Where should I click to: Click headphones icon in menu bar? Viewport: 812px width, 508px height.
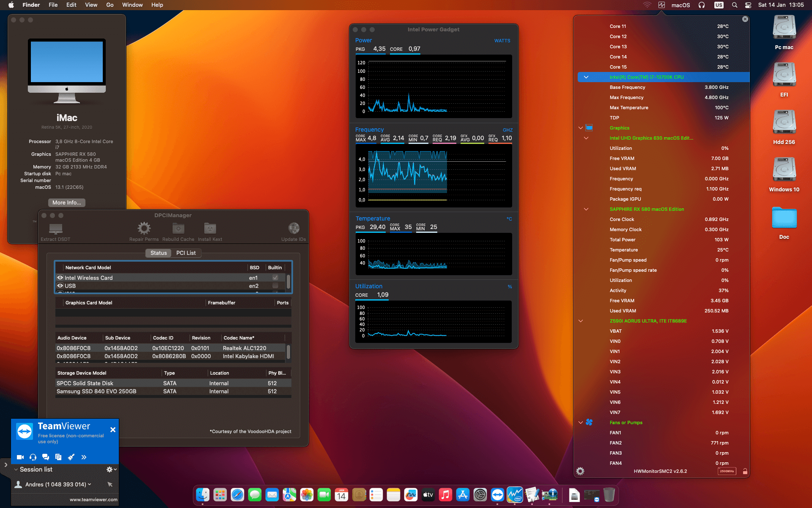(702, 5)
